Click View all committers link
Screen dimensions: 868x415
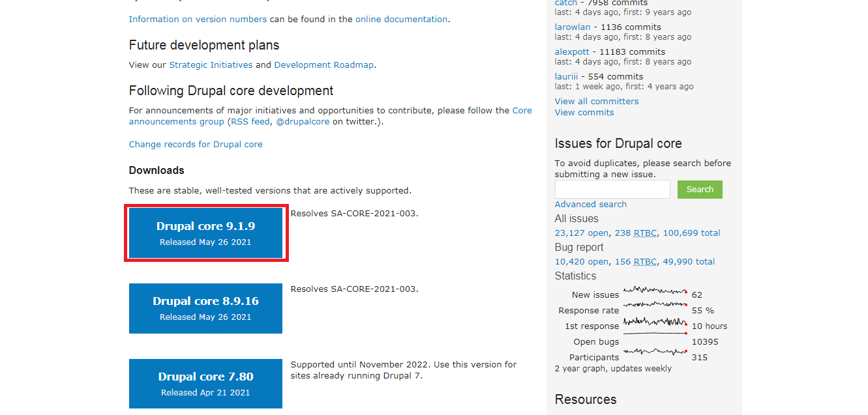pos(597,101)
